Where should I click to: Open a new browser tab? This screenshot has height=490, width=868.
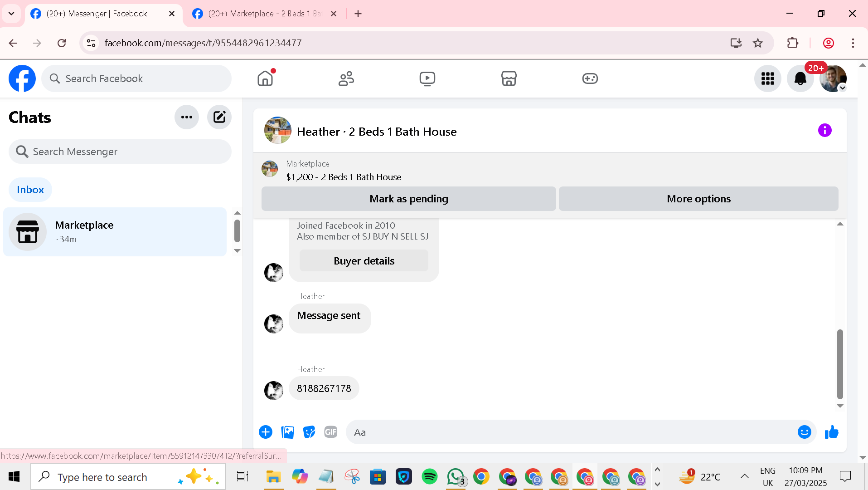pyautogui.click(x=358, y=14)
